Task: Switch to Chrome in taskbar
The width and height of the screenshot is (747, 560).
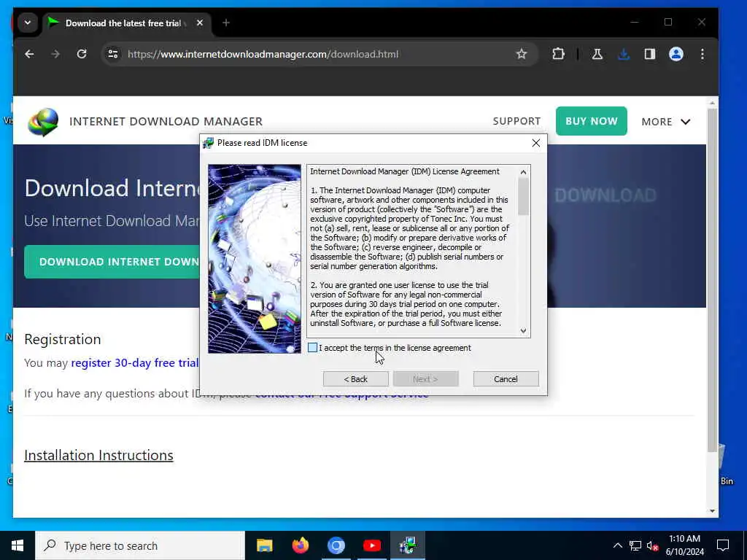Action: pyautogui.click(x=336, y=545)
